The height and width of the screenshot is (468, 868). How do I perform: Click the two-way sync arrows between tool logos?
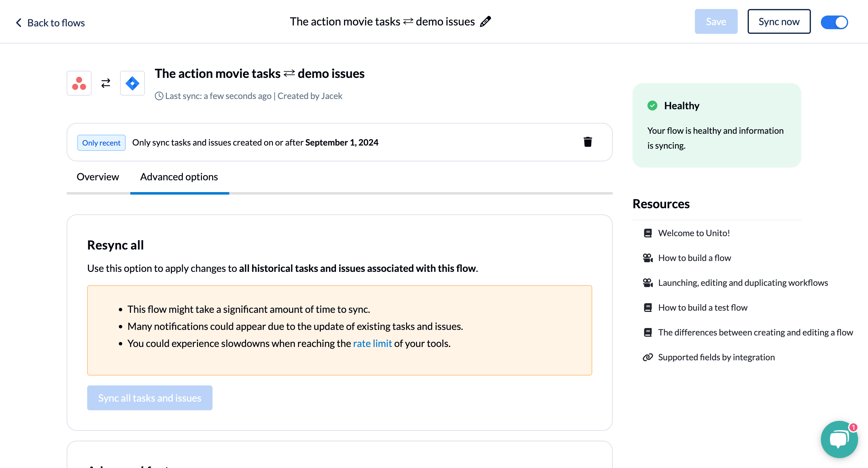(106, 83)
